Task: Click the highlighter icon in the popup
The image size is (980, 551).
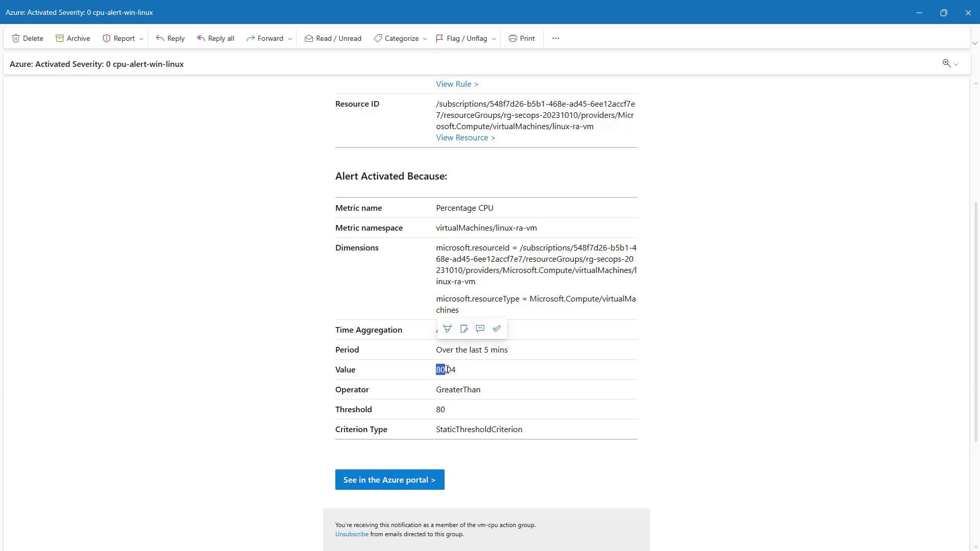Action: coord(447,329)
